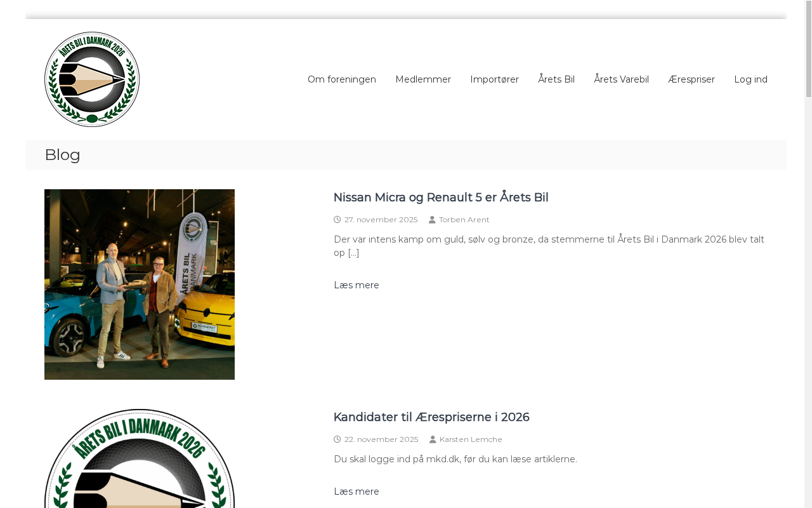Image resolution: width=812 pixels, height=508 pixels.
Task: Click the Log ind link
Action: (751, 79)
